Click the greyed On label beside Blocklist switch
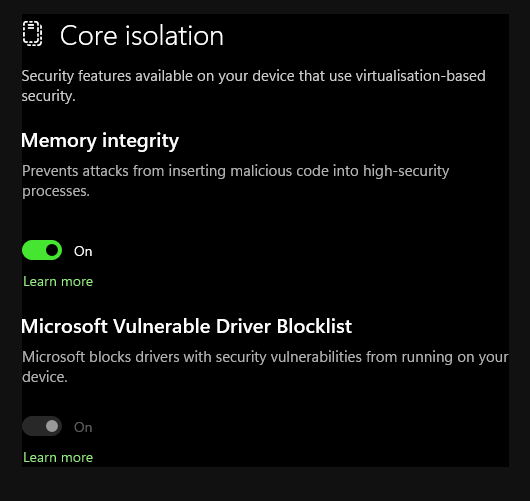The height and width of the screenshot is (501, 530). [x=83, y=427]
